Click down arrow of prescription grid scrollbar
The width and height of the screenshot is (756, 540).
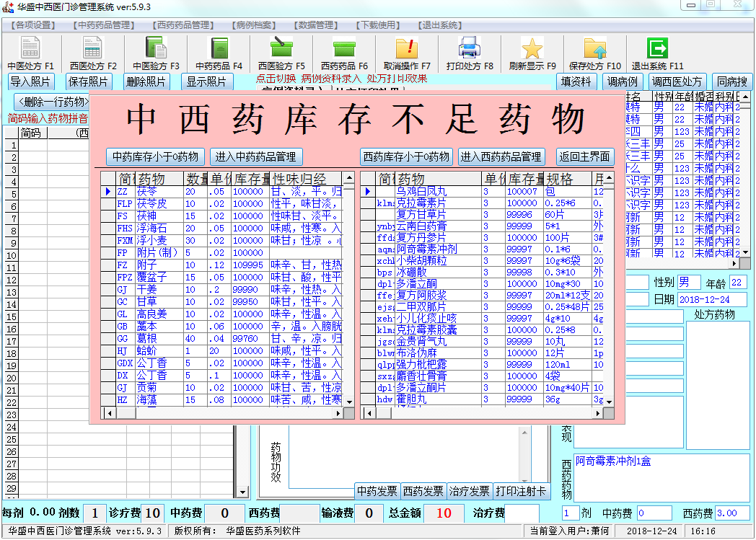(243, 492)
